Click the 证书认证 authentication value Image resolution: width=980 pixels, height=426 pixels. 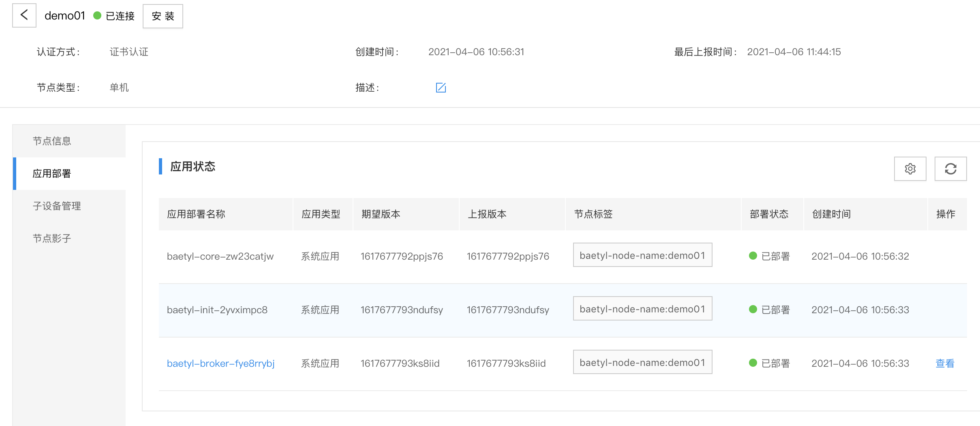coord(129,52)
